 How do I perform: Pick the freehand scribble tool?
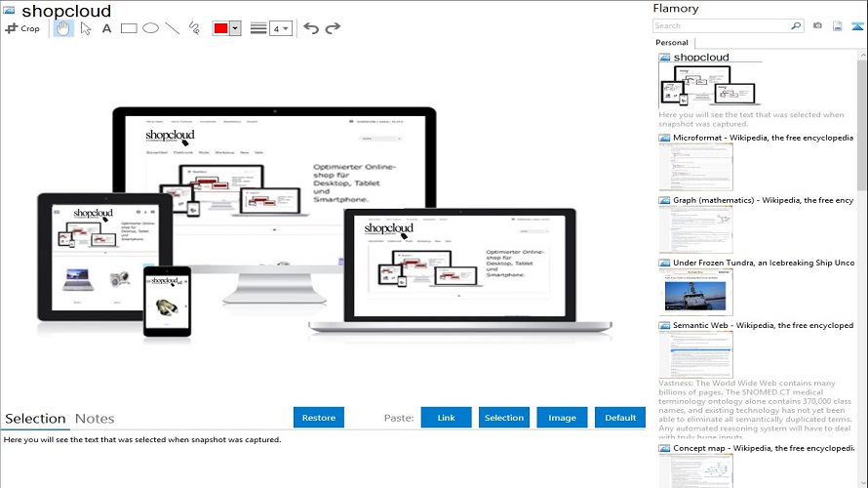point(194,28)
